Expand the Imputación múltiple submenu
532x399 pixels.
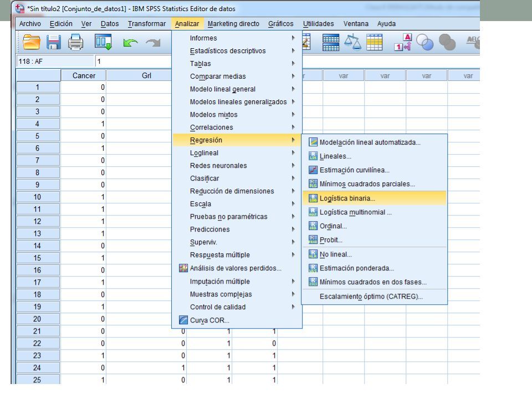tap(237, 282)
